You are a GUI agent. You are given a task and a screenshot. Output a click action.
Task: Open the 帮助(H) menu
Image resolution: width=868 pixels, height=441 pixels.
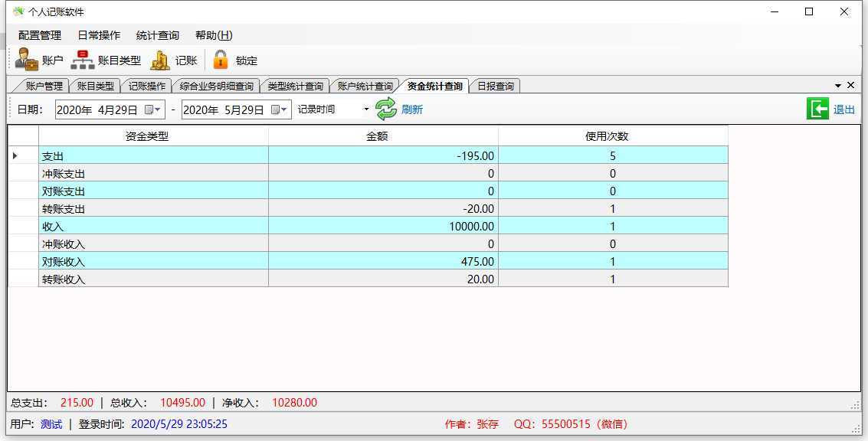(x=214, y=35)
